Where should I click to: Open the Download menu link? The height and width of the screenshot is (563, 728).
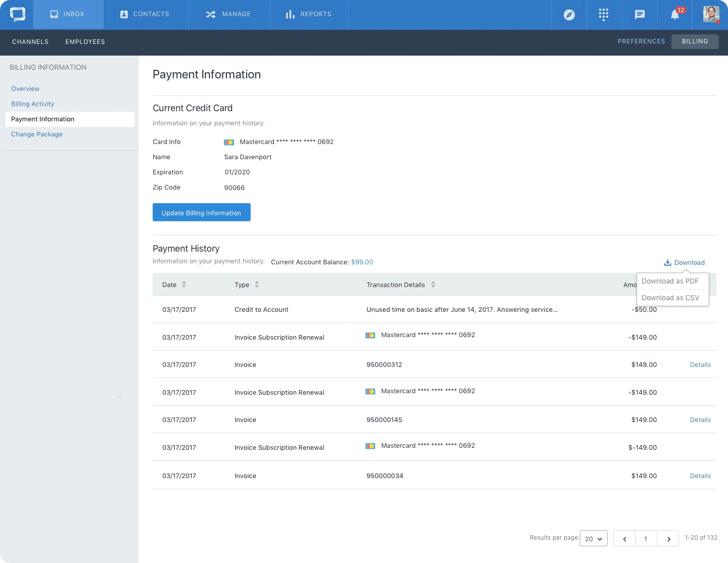coord(684,262)
